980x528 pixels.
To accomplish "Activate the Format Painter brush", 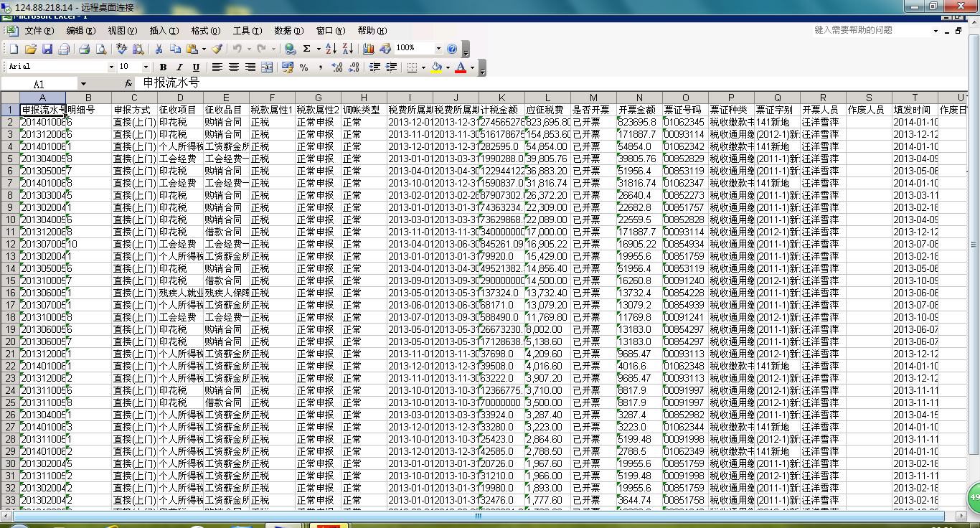I will click(217, 49).
